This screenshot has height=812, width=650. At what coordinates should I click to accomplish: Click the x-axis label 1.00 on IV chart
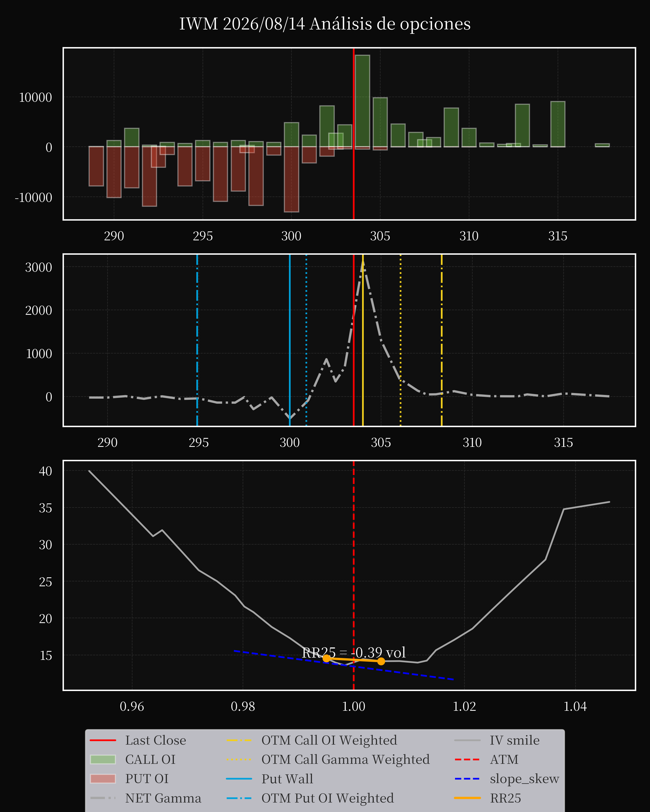pyautogui.click(x=353, y=706)
